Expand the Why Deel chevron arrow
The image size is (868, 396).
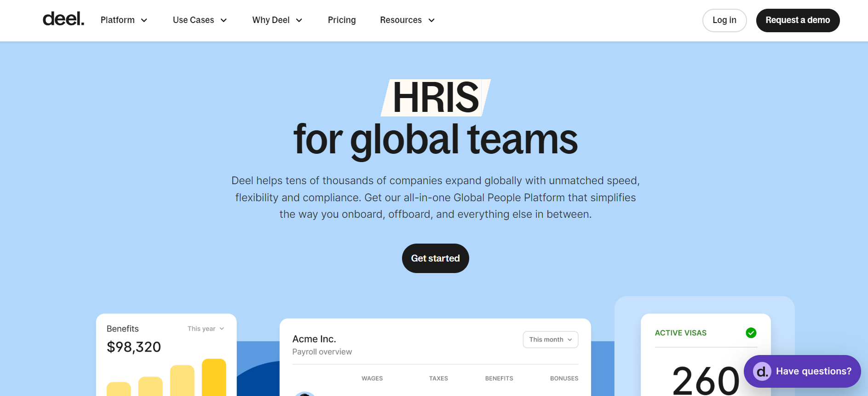click(299, 20)
